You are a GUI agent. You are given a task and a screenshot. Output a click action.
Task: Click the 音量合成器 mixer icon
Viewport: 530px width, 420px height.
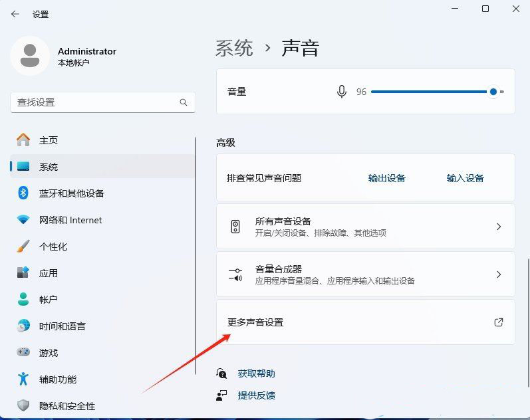click(235, 274)
